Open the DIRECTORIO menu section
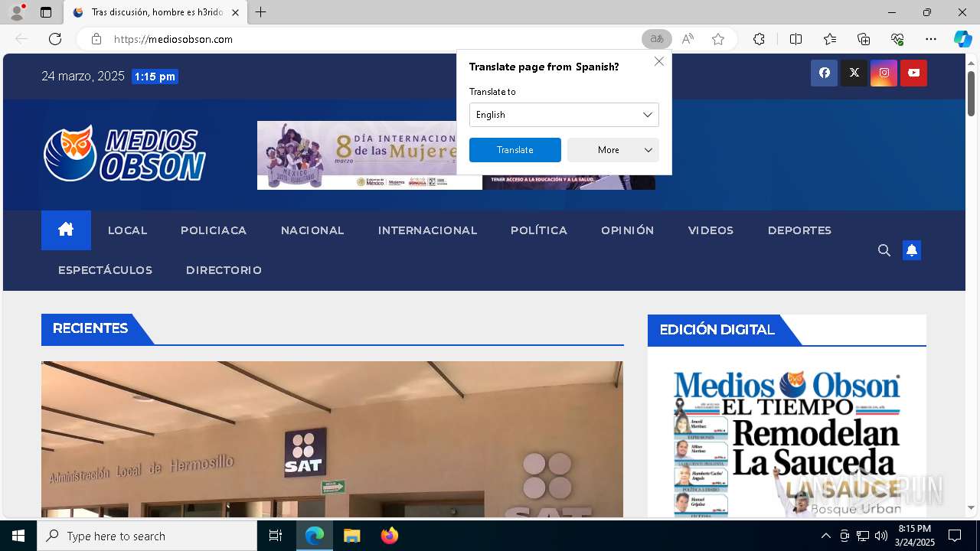This screenshot has height=551, width=980. coord(224,270)
